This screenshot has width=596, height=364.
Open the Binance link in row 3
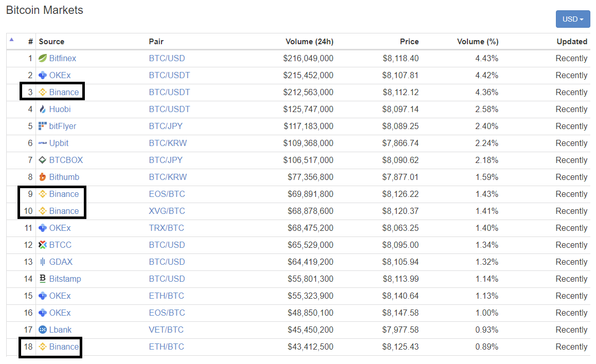[64, 92]
